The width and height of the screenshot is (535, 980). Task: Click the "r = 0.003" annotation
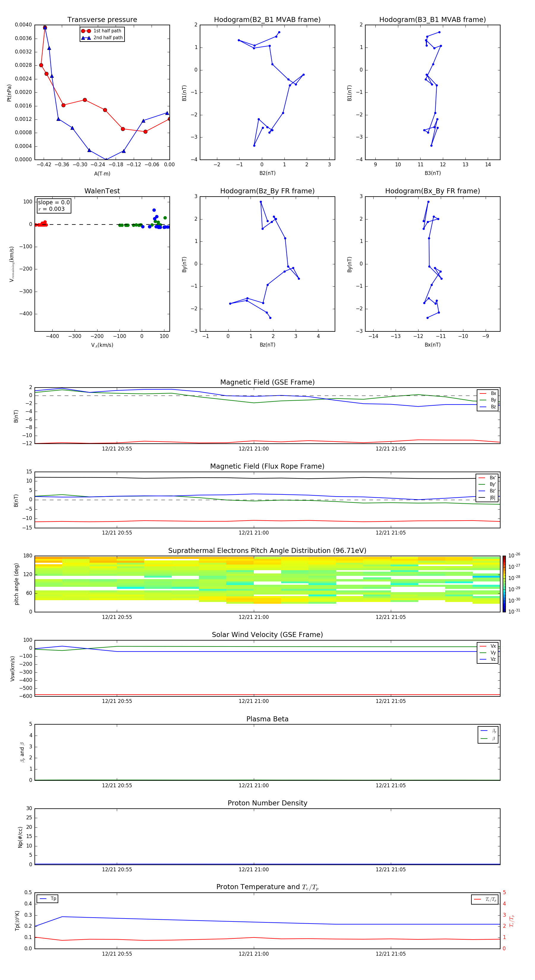51,209
